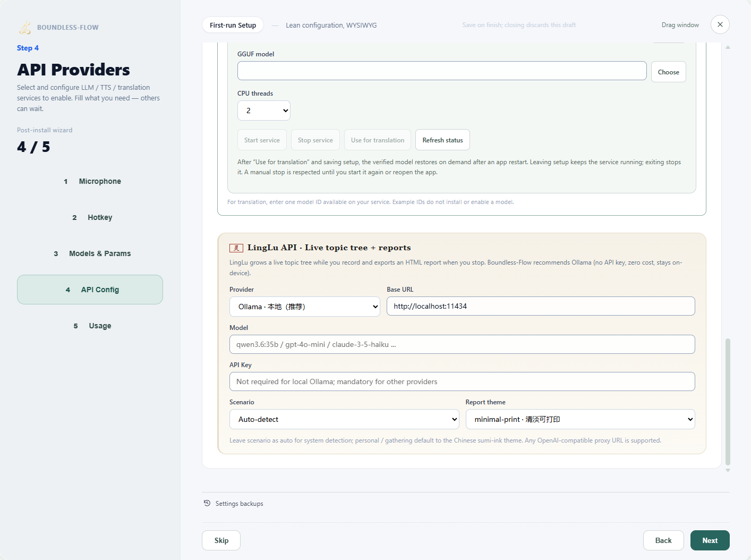
Task: Click the 'Step 4' label
Action: [x=28, y=48]
